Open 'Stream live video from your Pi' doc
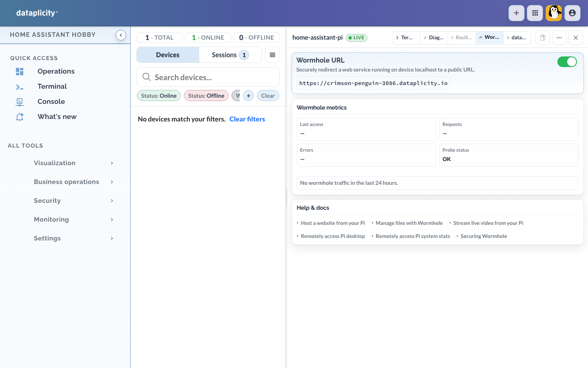This screenshot has width=588, height=368. (x=488, y=223)
